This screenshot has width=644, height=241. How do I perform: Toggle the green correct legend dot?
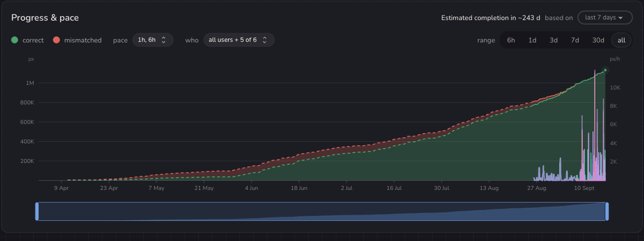tap(15, 40)
